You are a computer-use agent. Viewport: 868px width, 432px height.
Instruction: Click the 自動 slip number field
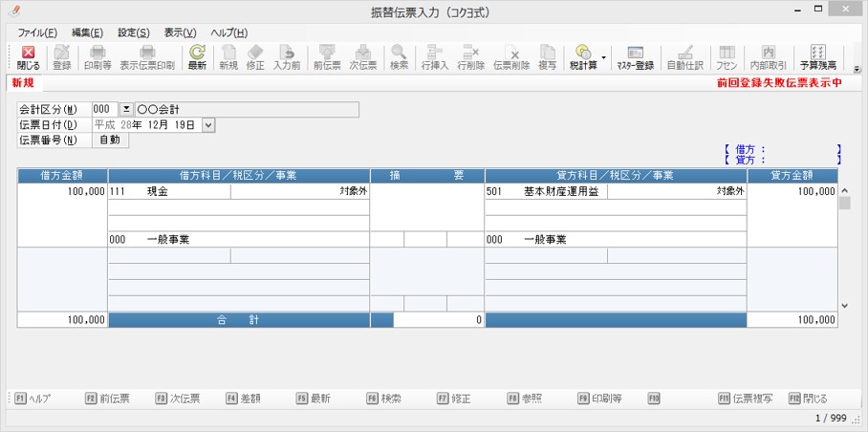point(110,140)
